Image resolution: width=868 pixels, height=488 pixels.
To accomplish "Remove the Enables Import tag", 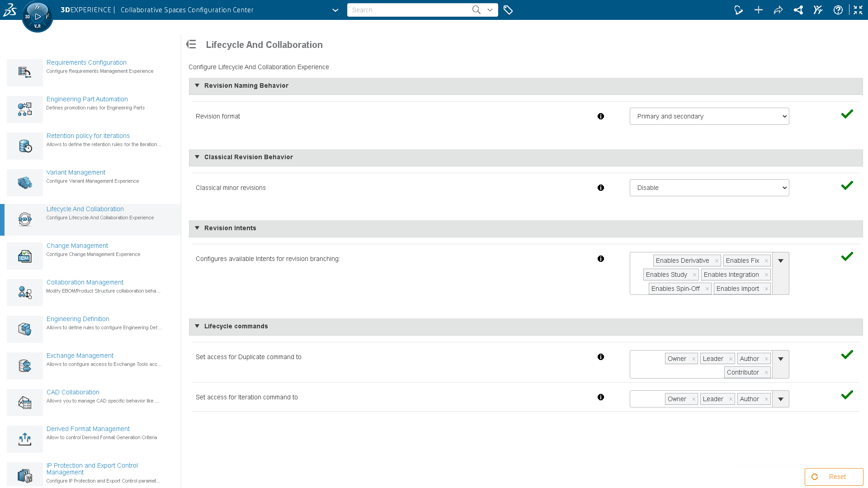I will click(x=766, y=289).
